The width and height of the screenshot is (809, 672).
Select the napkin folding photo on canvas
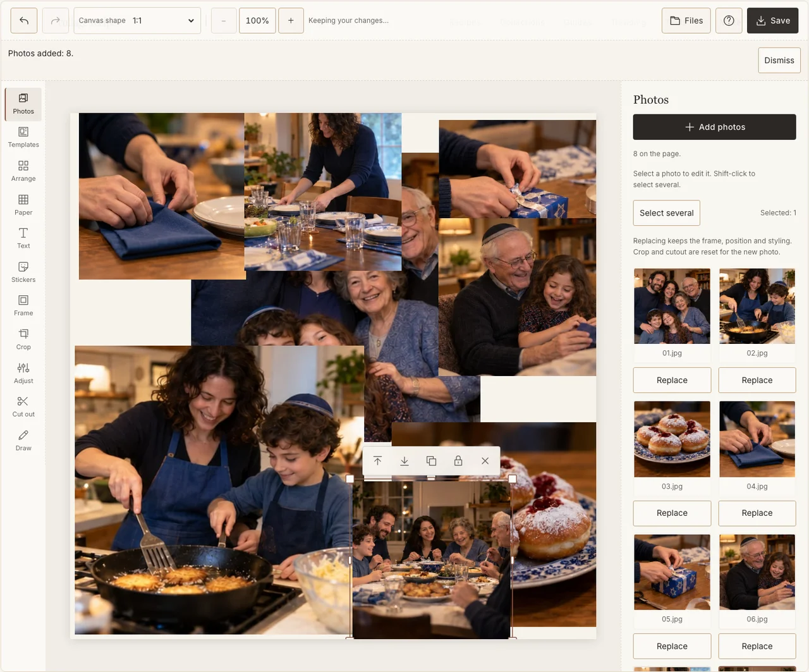[161, 196]
